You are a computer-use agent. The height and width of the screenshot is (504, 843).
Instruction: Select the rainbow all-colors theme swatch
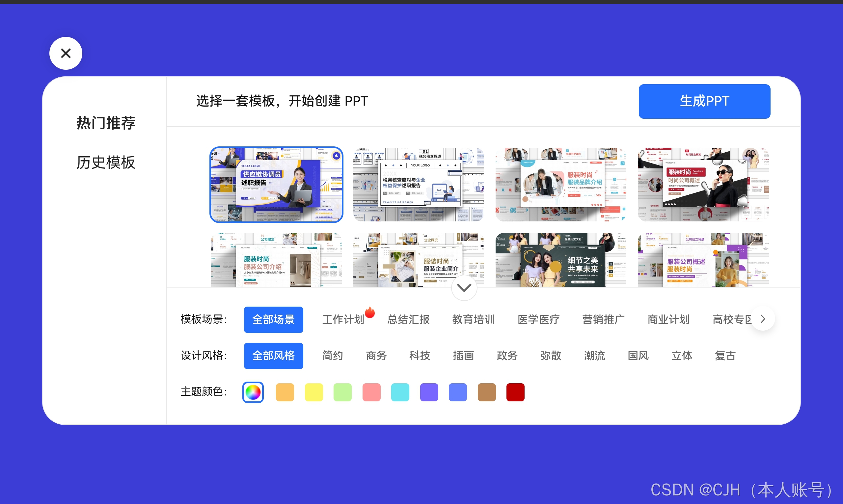(x=253, y=392)
